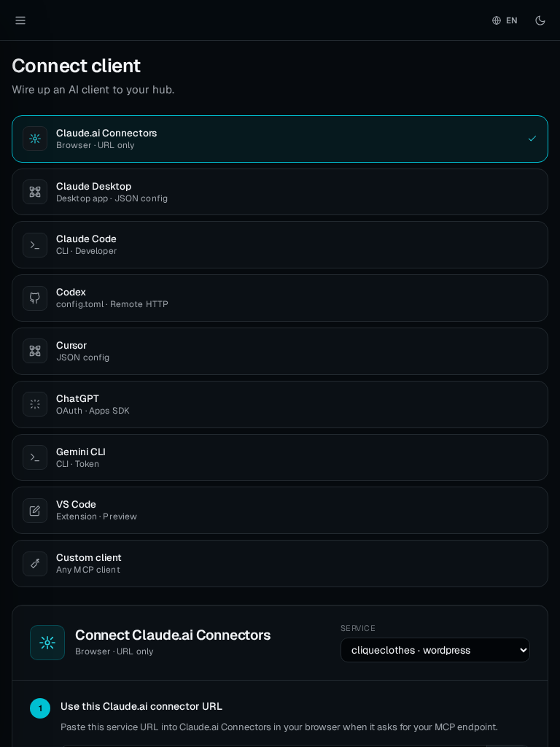Click the selected checkmark on Claude.ai Connectors

pos(532,139)
